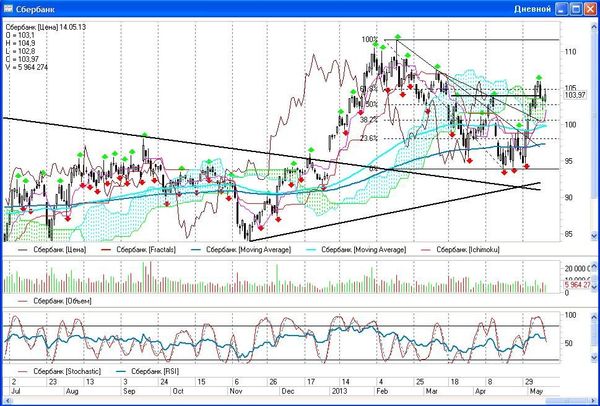Select the Сбербанк [Stochastic] legend entry
Image resolution: width=600 pixels, height=406 pixels.
tap(59, 371)
